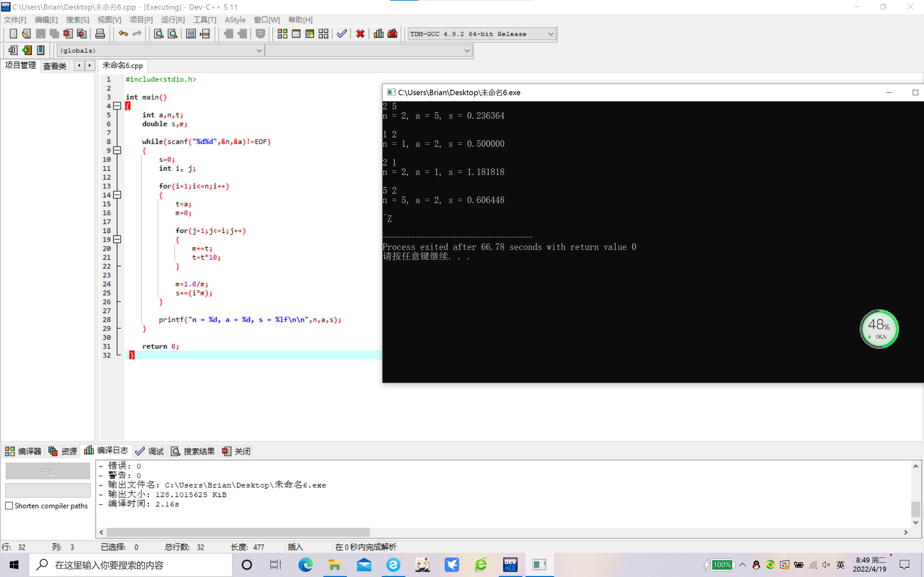The height and width of the screenshot is (577, 924).
Task: Open the 运行[R] menu
Action: pyautogui.click(x=173, y=20)
